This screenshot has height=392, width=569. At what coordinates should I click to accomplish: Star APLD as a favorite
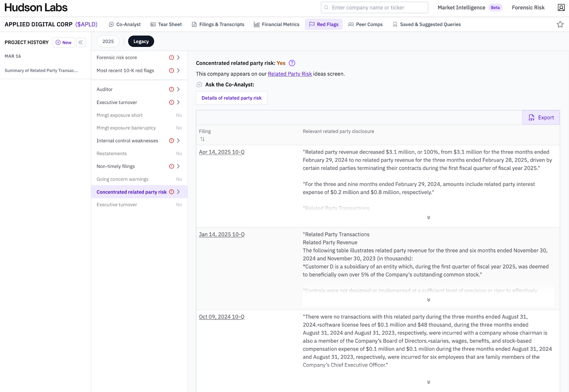(x=560, y=25)
